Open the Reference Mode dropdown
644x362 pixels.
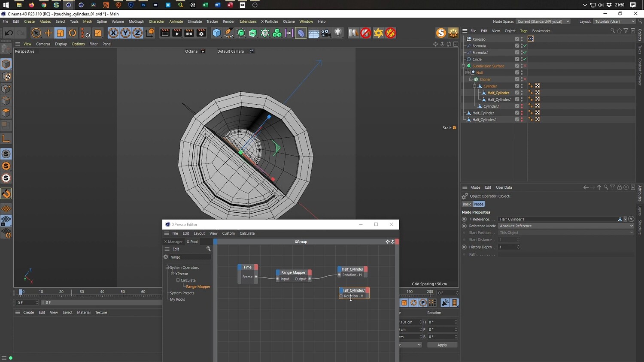click(x=566, y=226)
